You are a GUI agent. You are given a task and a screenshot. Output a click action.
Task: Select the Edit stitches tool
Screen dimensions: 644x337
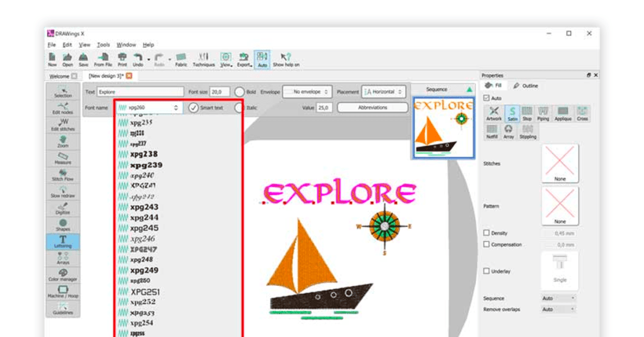pos(63,124)
